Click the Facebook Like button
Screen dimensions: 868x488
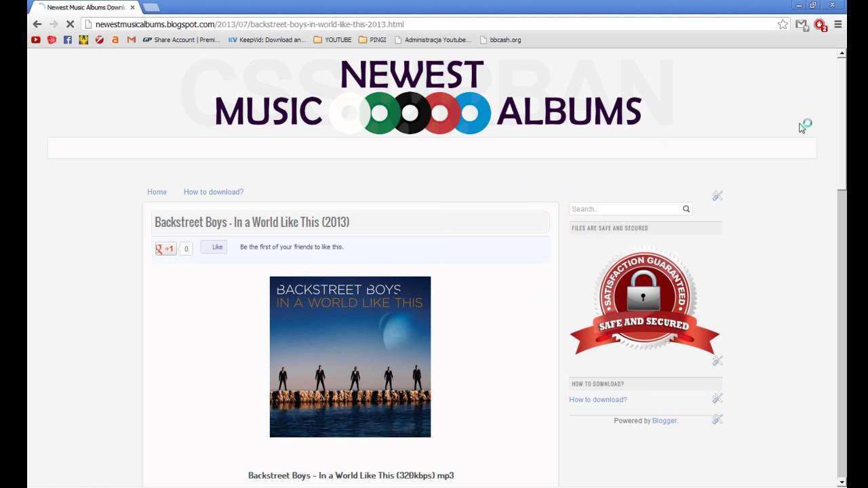[214, 247]
